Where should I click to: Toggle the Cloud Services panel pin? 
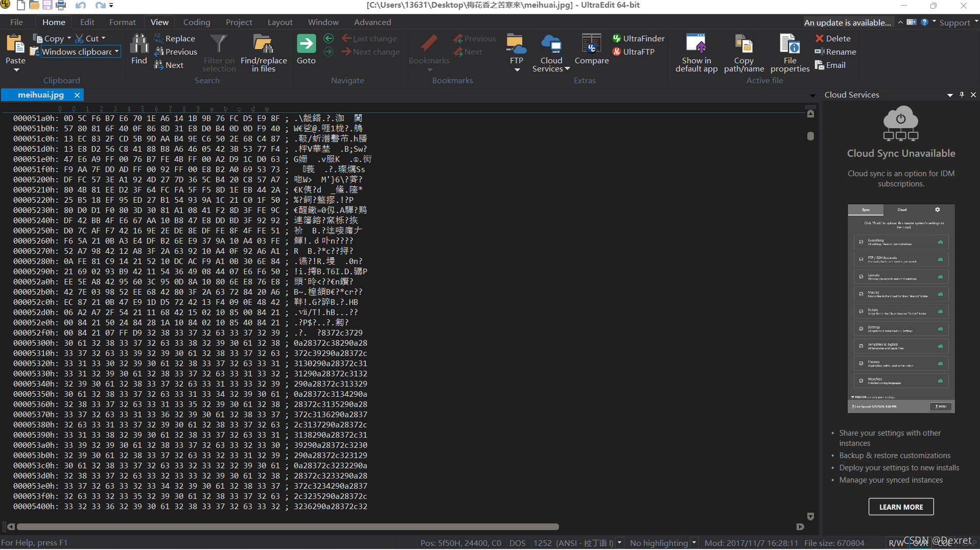tap(962, 94)
